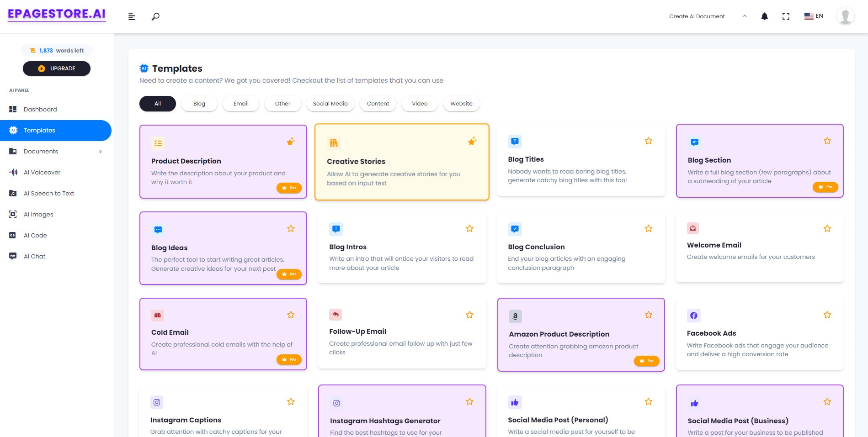Open the AI Code page
This screenshot has width=868, height=437.
(56, 236)
